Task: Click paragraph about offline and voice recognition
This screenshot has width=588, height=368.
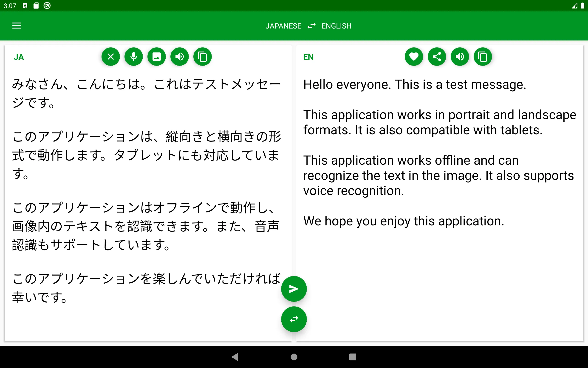Action: tap(438, 175)
